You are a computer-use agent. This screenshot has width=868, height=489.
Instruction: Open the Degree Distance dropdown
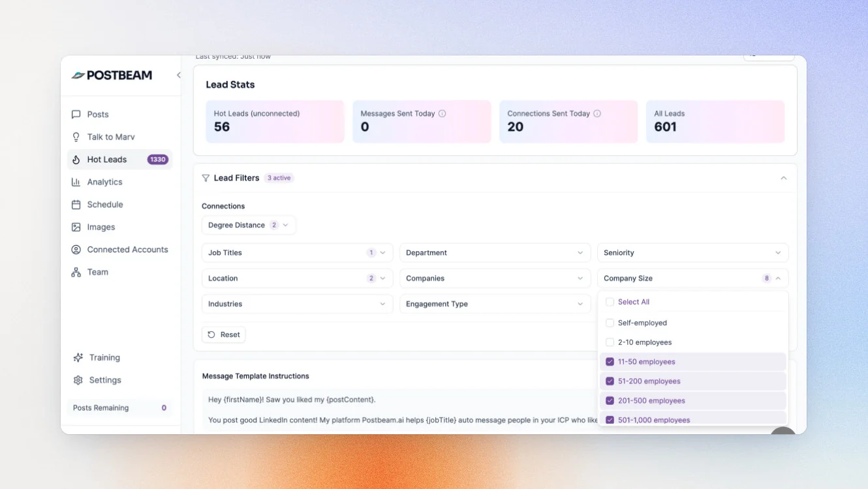(x=249, y=225)
